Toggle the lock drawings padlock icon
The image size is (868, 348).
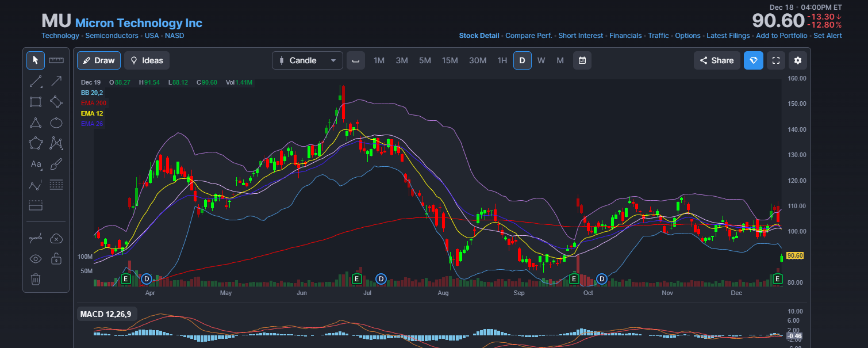[56, 259]
